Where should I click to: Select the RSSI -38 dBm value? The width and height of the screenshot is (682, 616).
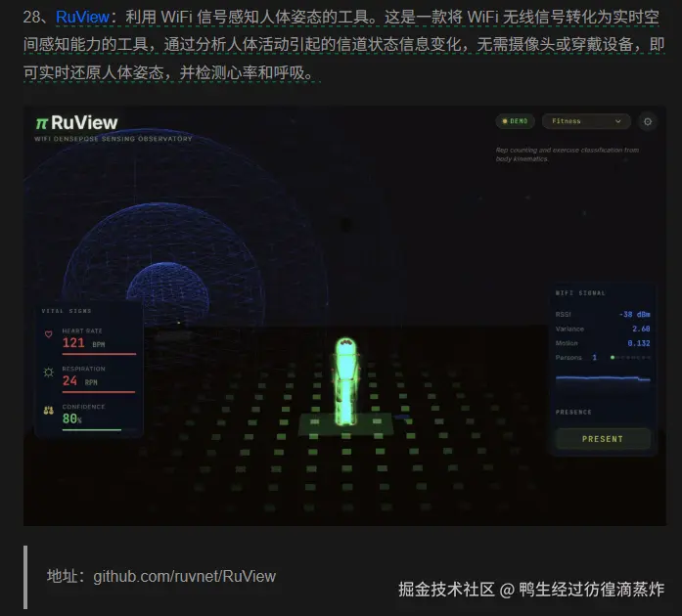(635, 314)
